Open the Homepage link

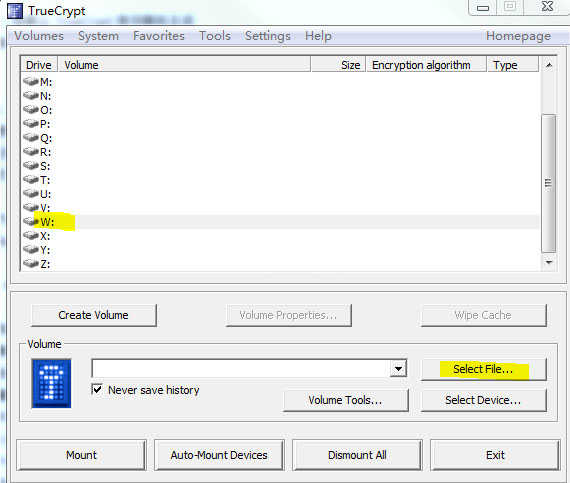[x=518, y=36]
